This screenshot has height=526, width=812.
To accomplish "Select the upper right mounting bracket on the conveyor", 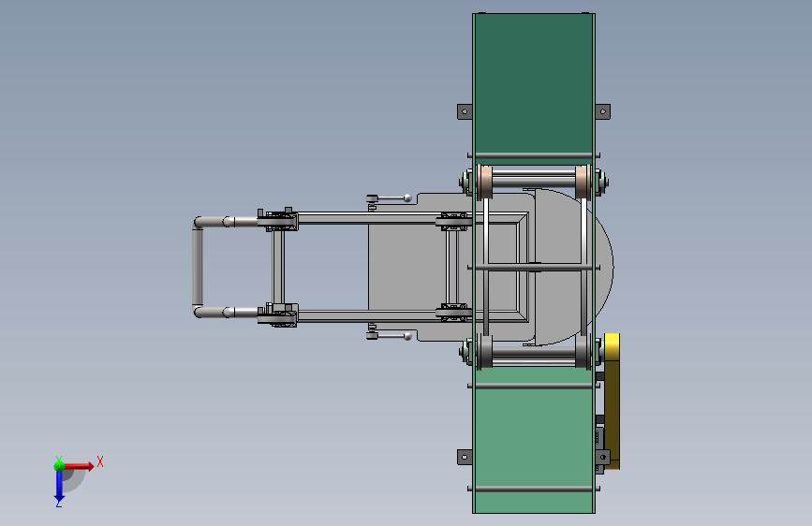I will (x=602, y=111).
